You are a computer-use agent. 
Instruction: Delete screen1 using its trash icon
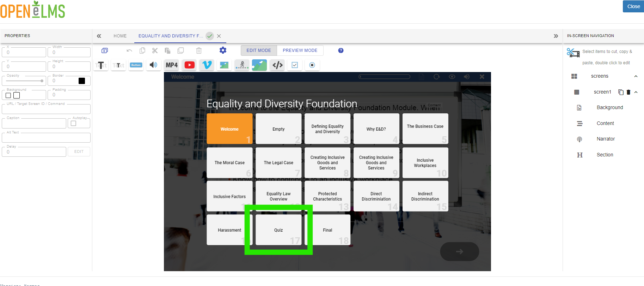tap(628, 92)
